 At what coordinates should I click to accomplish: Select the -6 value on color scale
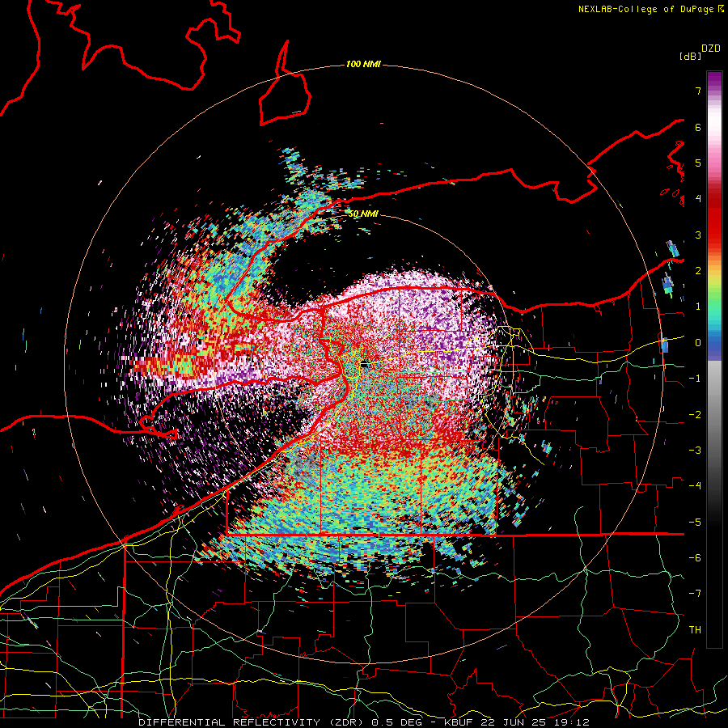click(x=695, y=558)
